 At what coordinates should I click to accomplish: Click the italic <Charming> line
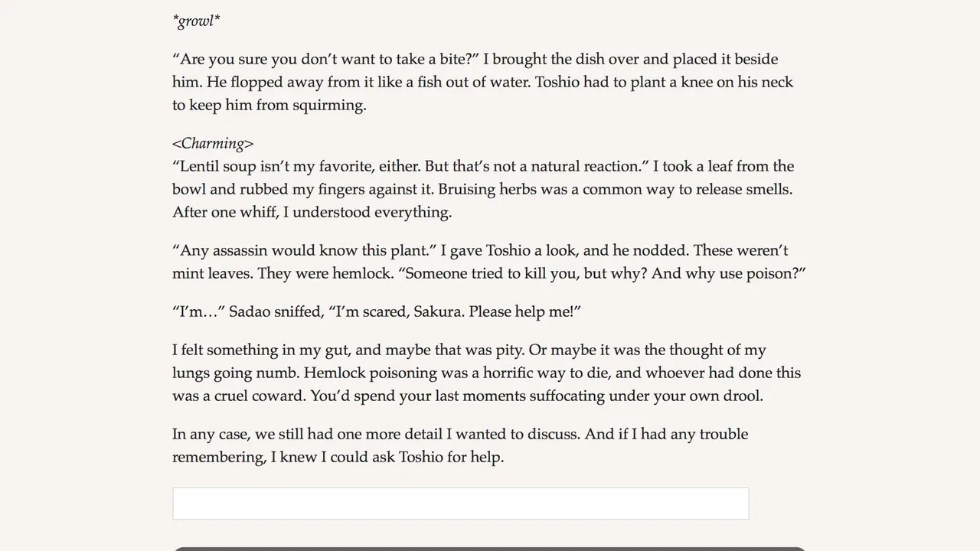213,144
